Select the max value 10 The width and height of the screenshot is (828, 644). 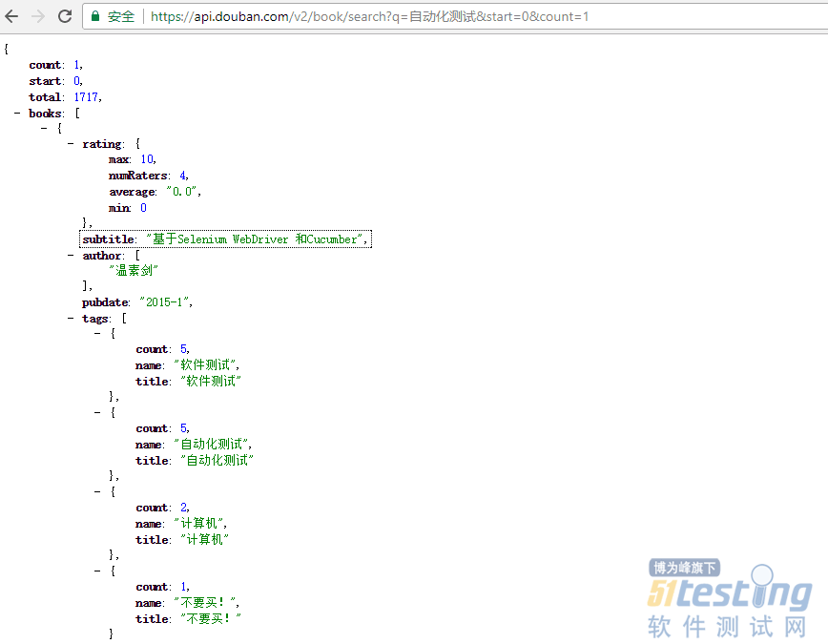147,159
